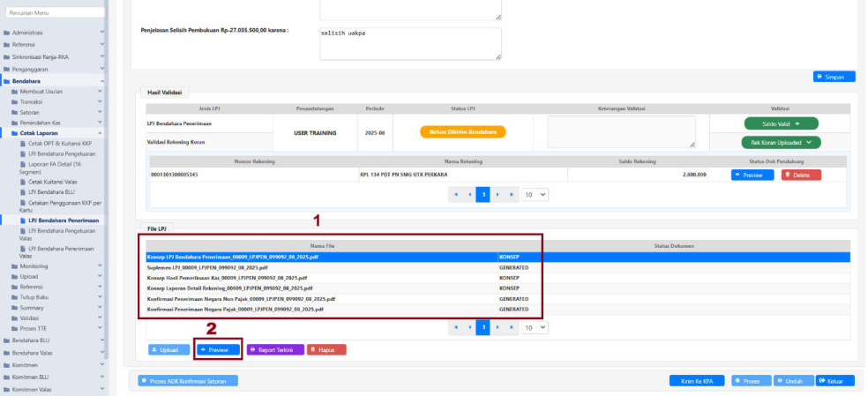Delete the rekening koran supporting document
Image resolution: width=868 pixels, height=396 pixels.
point(800,175)
